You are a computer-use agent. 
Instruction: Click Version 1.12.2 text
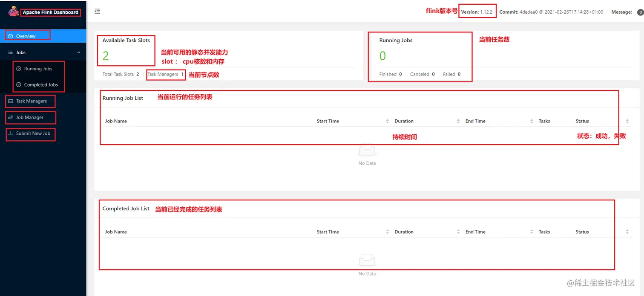coord(477,12)
